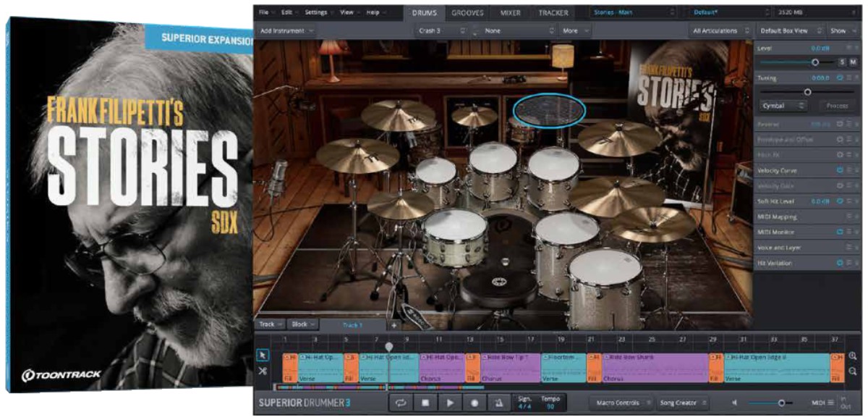Open the MIDI Monitor menu icon
Screen dimensions: 868x420
[x=848, y=232]
